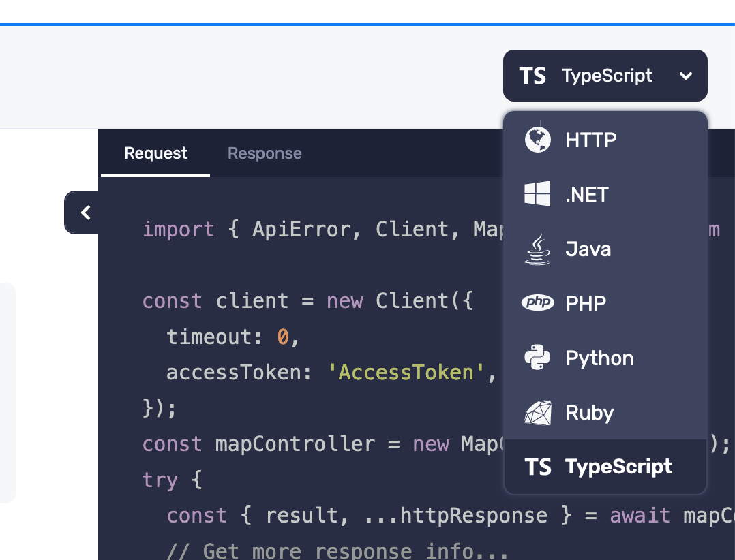Image resolution: width=735 pixels, height=560 pixels.
Task: Click the 'AccessToken' string literal
Action: 406,373
